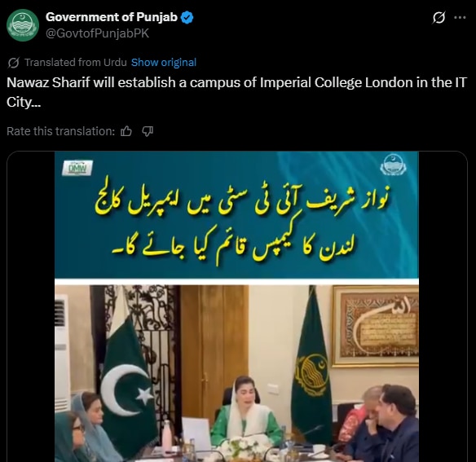Click the framed calligraphy artwork in the video

click(x=376, y=326)
